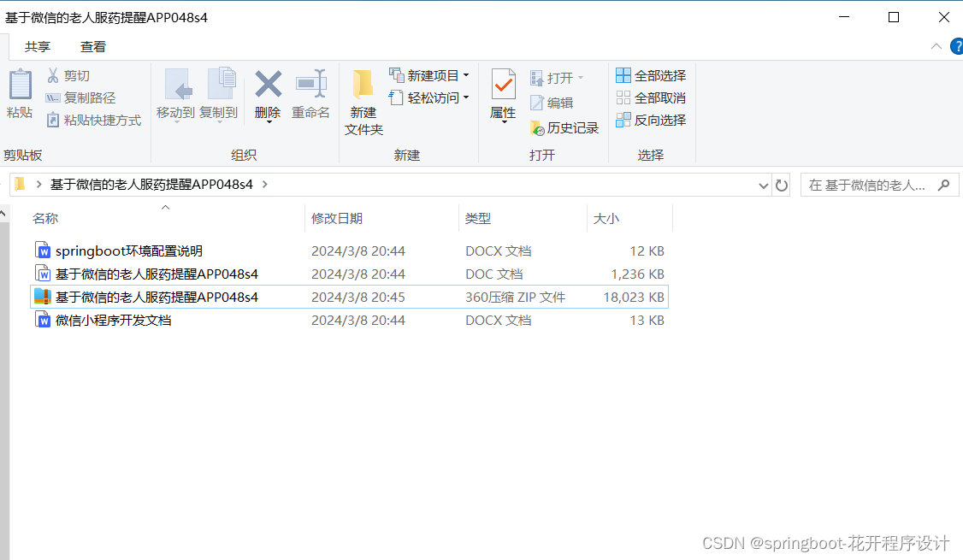The image size is (963, 560).
Task: Click the folder icon in the address bar
Action: 20,184
